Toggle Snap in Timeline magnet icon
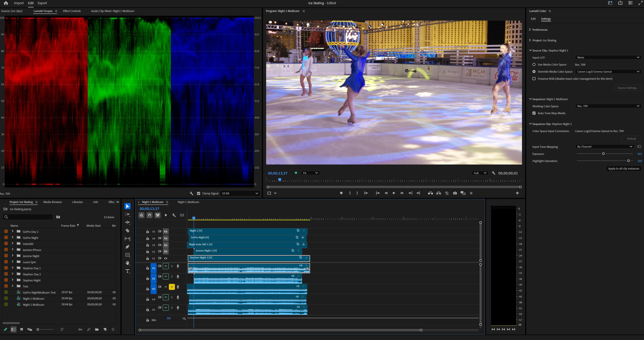Image resolution: width=644 pixels, height=340 pixels. (x=150, y=215)
